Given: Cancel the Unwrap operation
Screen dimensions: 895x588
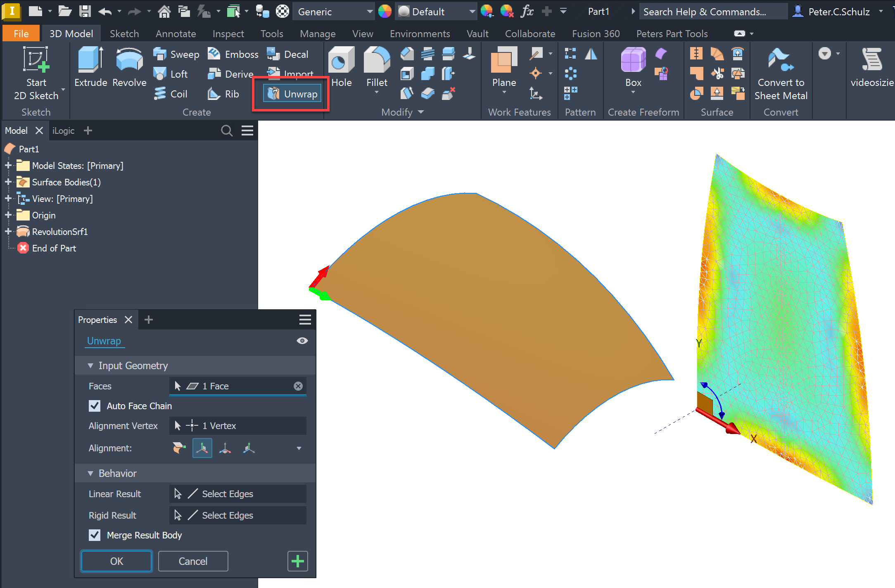Looking at the screenshot, I should [x=193, y=561].
